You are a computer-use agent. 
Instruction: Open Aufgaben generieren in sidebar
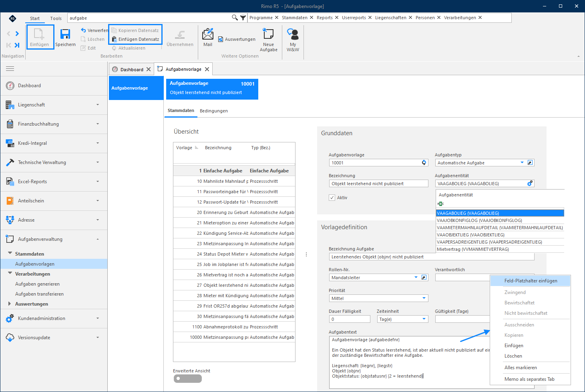37,284
